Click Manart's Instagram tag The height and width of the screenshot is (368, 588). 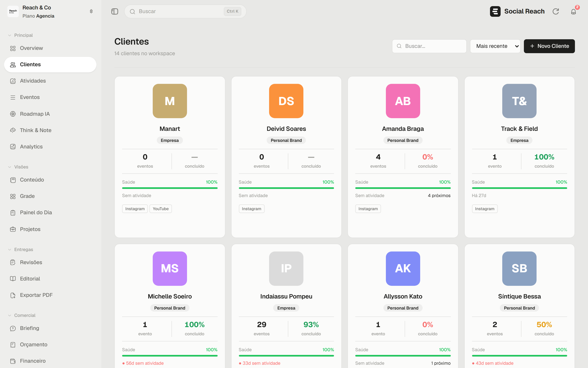coord(135,209)
